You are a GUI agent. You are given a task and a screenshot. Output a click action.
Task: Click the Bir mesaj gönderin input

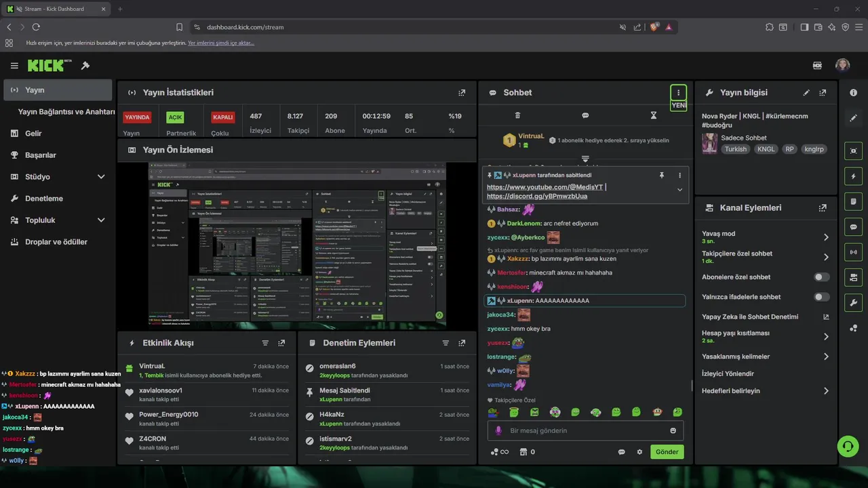pyautogui.click(x=585, y=430)
